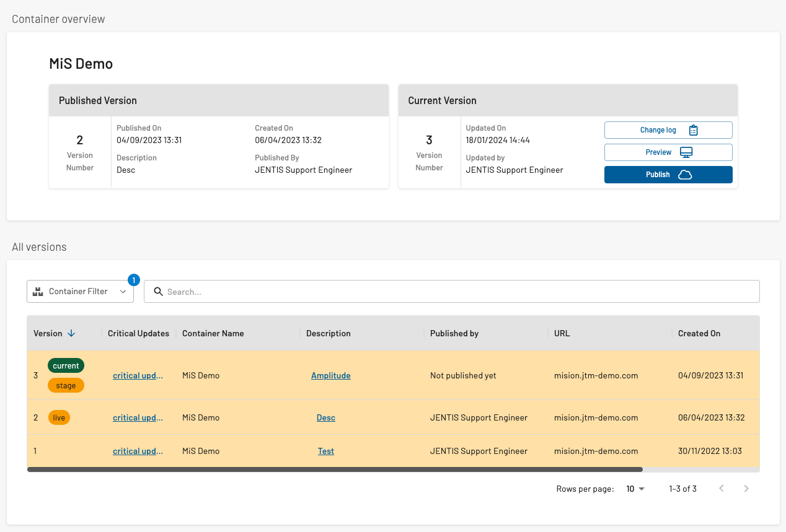Click the Test description link
786x532 pixels.
click(x=325, y=451)
